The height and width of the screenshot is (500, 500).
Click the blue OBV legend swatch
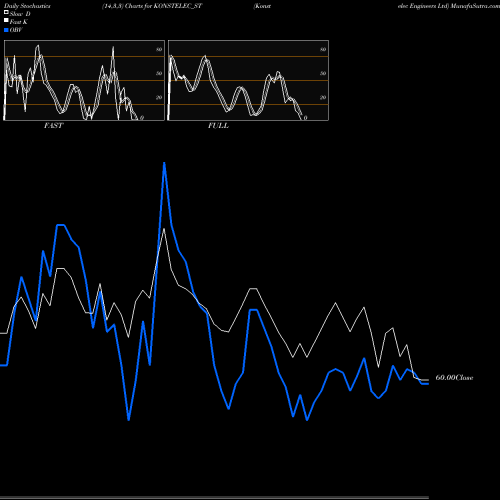click(6, 30)
